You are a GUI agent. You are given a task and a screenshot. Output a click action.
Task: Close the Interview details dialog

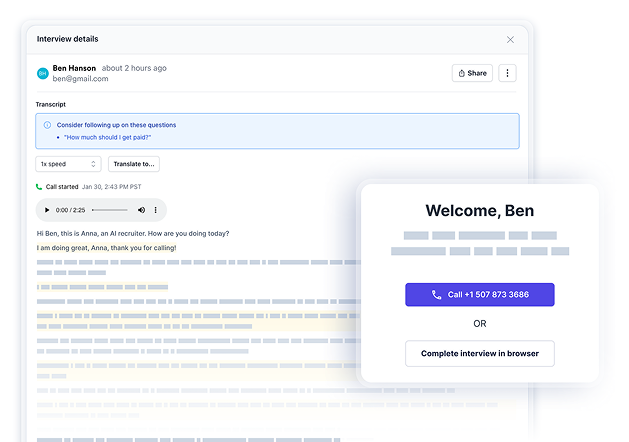tap(510, 40)
